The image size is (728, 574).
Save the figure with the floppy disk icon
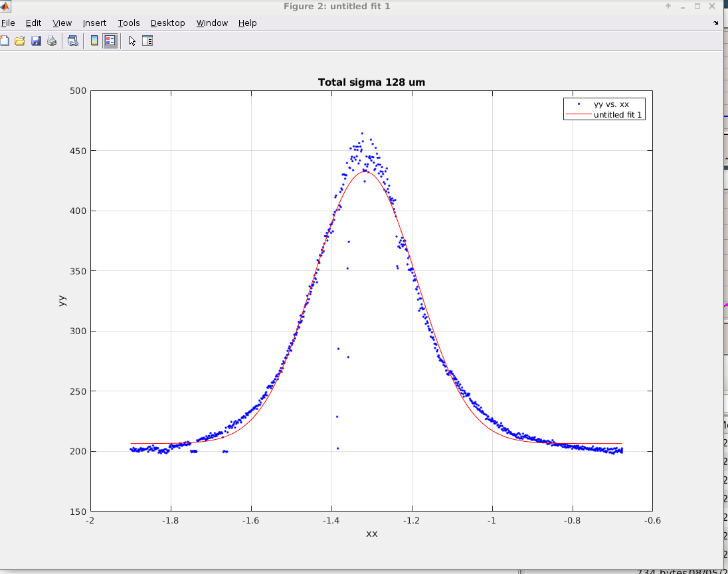pos(36,41)
